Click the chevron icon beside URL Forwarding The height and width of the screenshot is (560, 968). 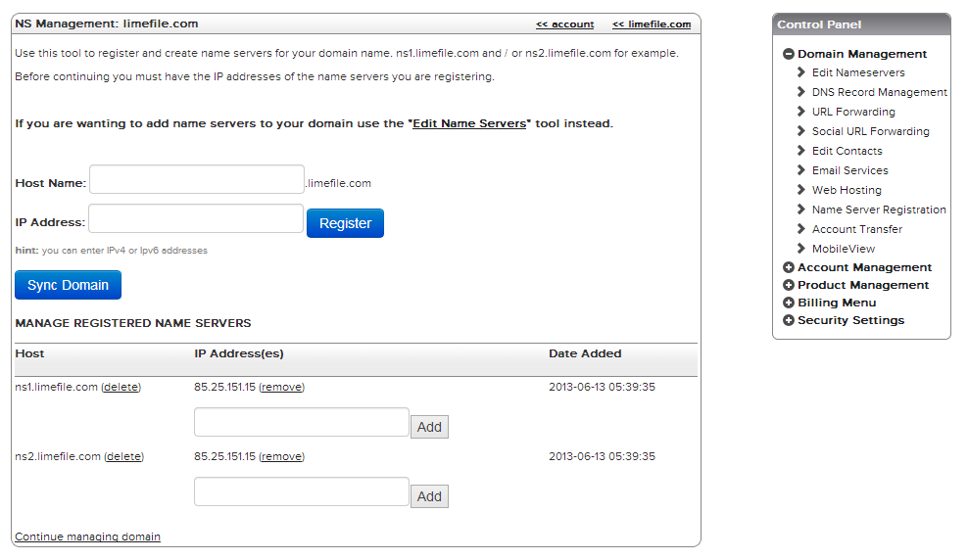(801, 112)
